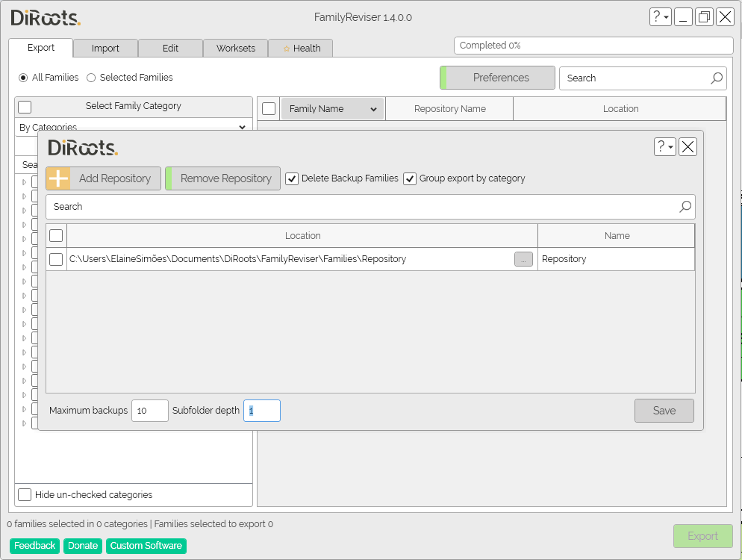The width and height of the screenshot is (742, 560).
Task: Click the DiRoots logo inside the repository dialog
Action: pyautogui.click(x=82, y=147)
